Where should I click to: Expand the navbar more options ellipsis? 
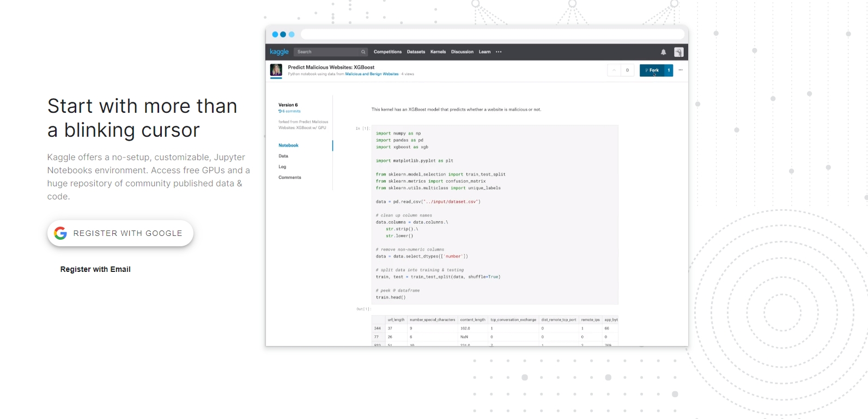click(x=499, y=52)
